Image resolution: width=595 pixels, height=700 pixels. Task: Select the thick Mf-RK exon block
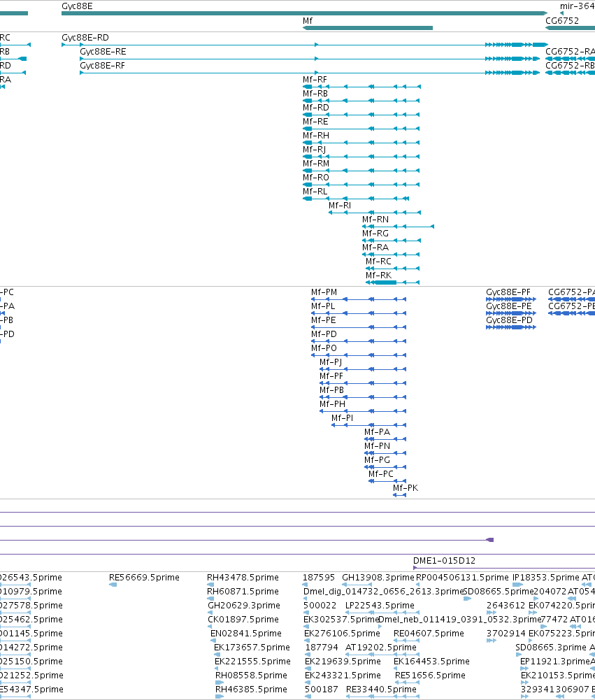pos(385,283)
